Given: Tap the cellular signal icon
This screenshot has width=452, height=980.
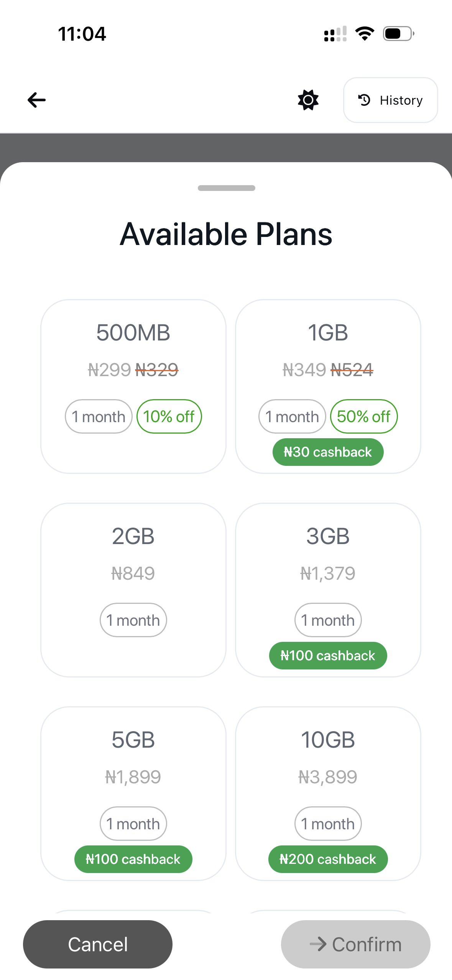Looking at the screenshot, I should [x=335, y=34].
